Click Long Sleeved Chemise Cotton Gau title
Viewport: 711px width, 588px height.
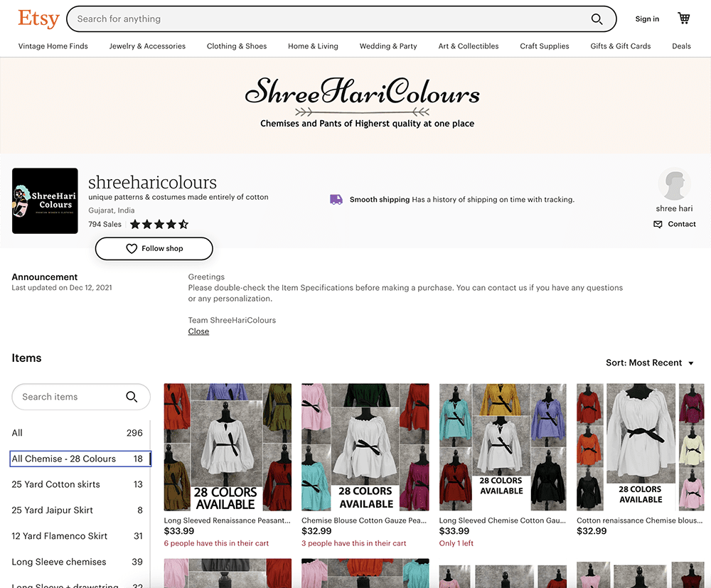point(503,520)
